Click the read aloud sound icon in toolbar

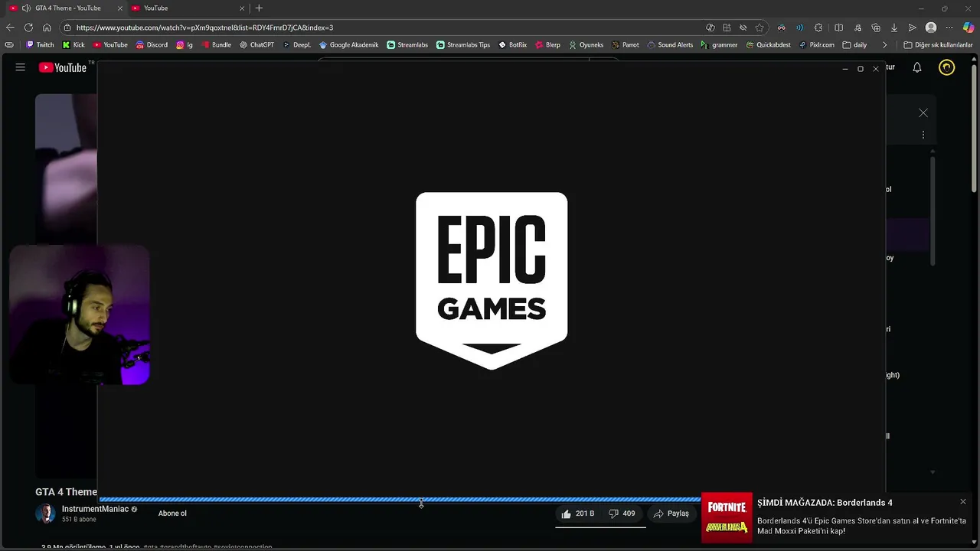click(800, 28)
